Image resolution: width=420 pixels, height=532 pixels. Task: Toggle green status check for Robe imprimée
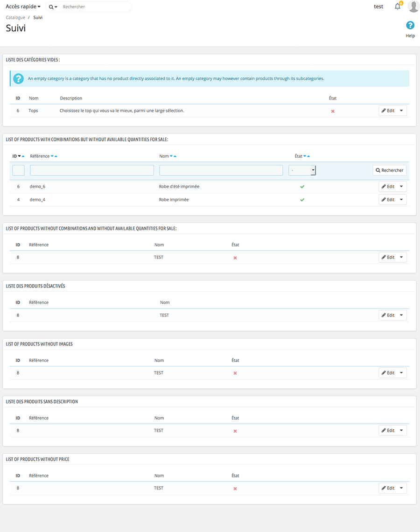(302, 200)
